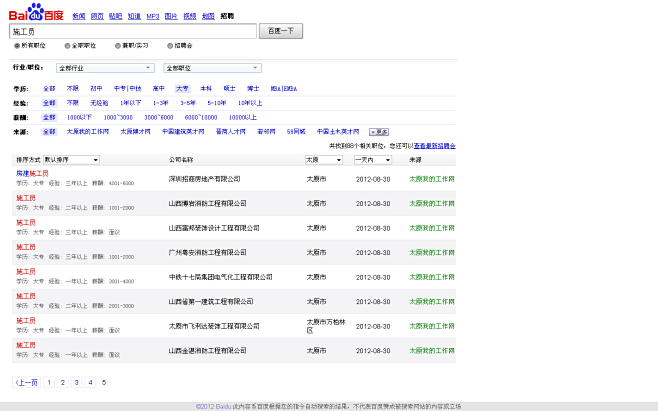Image resolution: width=658 pixels, height=411 pixels.
Task: Click company name 中铁十七局集团电气化工程有限公司
Action: (x=220, y=277)
